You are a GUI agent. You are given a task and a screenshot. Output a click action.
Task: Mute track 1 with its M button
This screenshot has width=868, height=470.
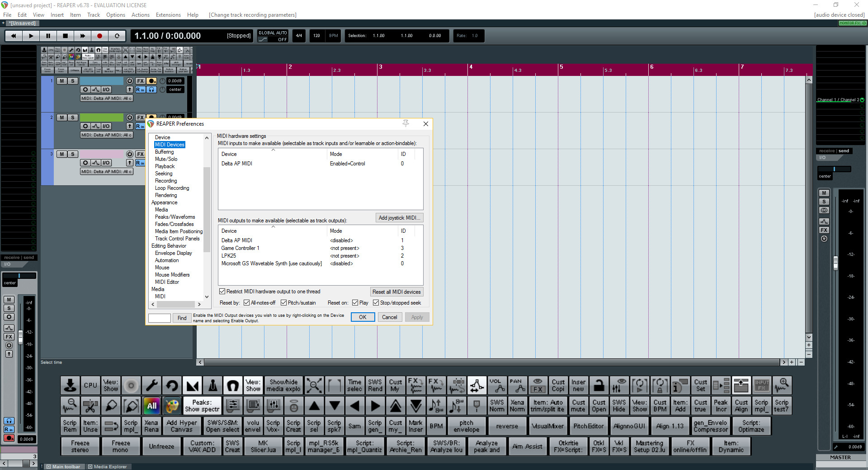[x=62, y=81]
